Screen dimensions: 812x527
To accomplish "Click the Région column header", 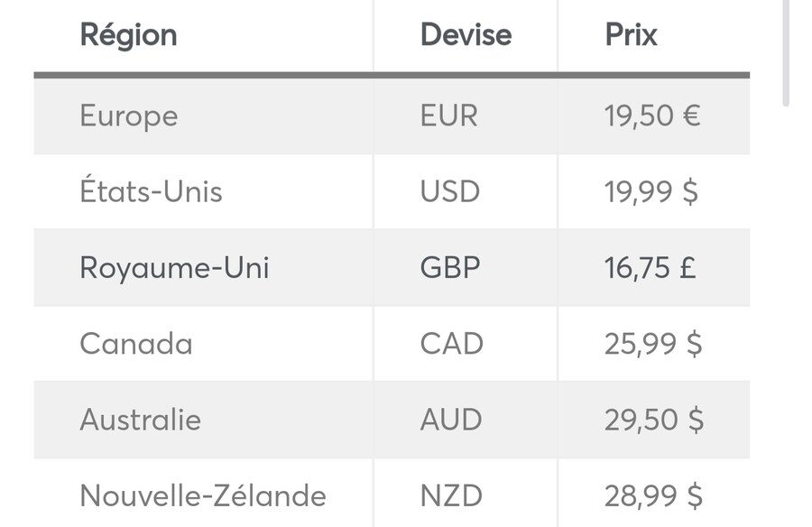I will (128, 35).
